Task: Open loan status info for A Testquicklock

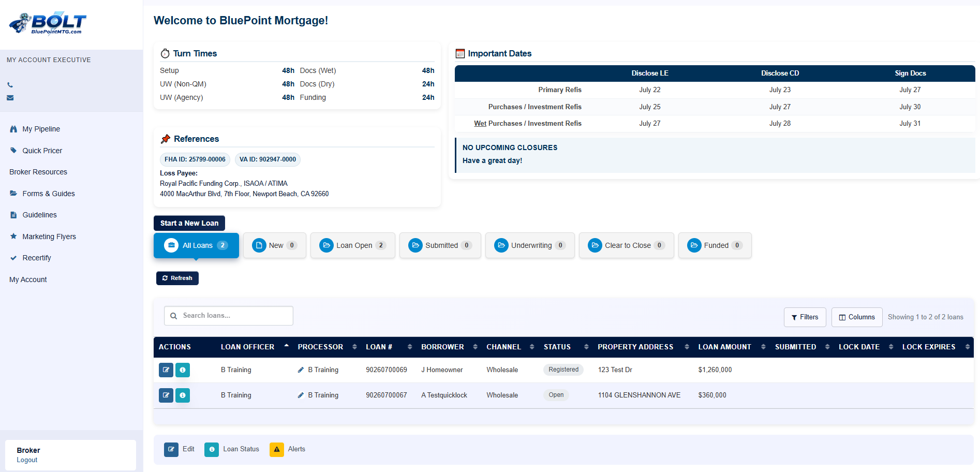Action: click(183, 395)
